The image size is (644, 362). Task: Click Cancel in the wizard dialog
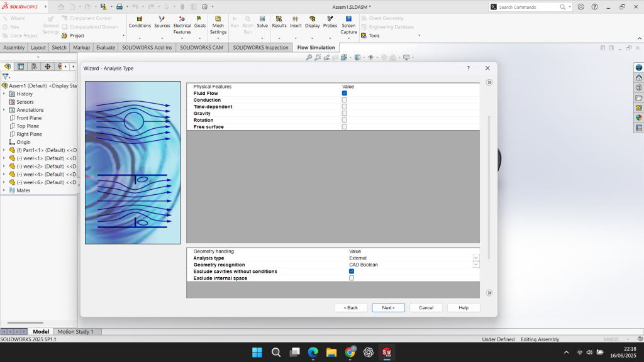click(x=426, y=308)
